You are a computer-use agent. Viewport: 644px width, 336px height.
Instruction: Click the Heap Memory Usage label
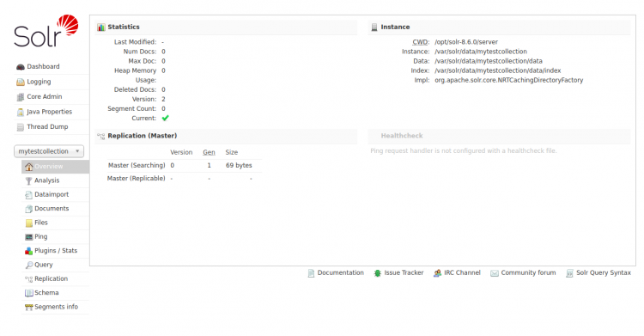coord(135,76)
